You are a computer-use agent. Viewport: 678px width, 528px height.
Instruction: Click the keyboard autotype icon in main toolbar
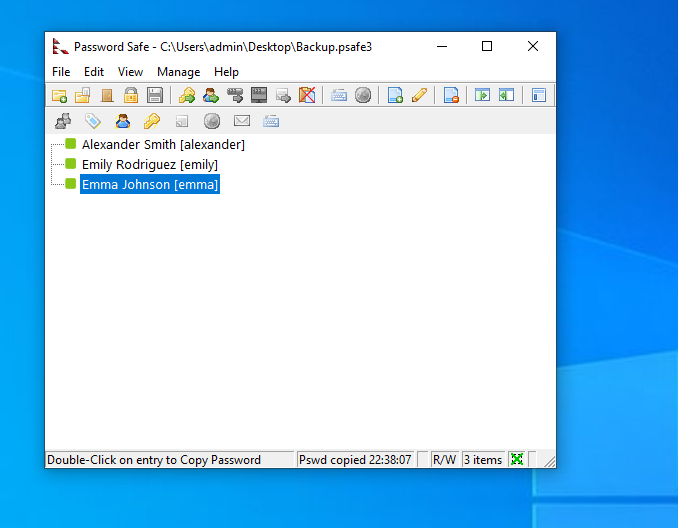339,95
